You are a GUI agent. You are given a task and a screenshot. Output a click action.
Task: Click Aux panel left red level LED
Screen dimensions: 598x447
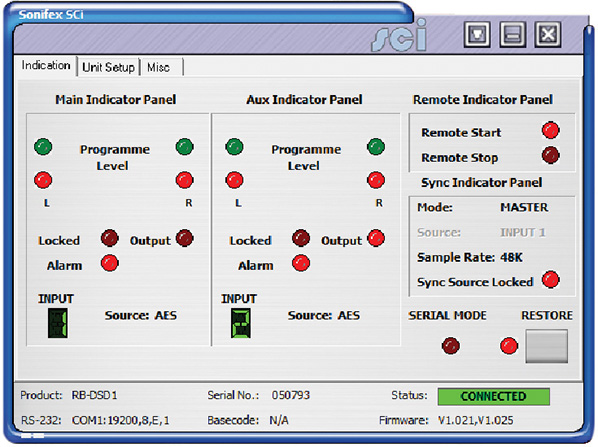coord(235,180)
